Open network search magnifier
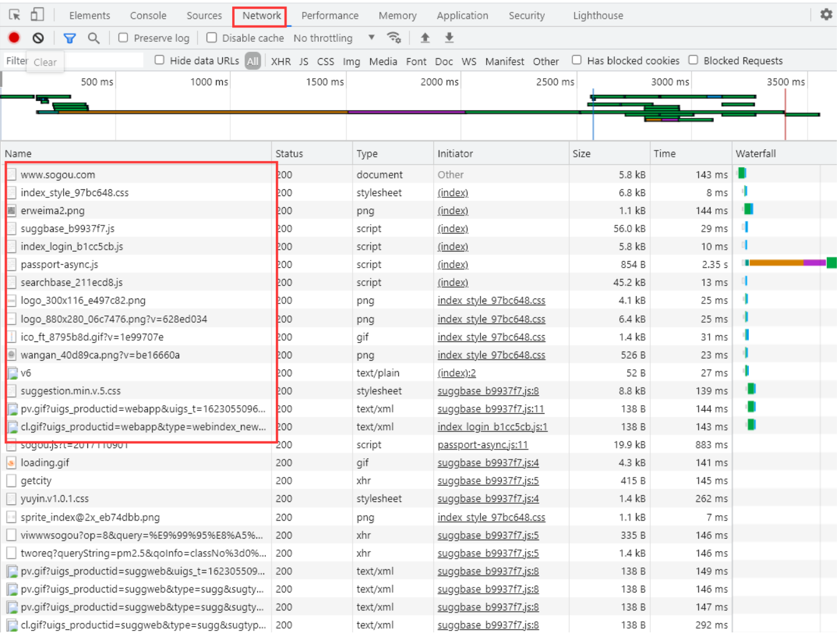 94,38
